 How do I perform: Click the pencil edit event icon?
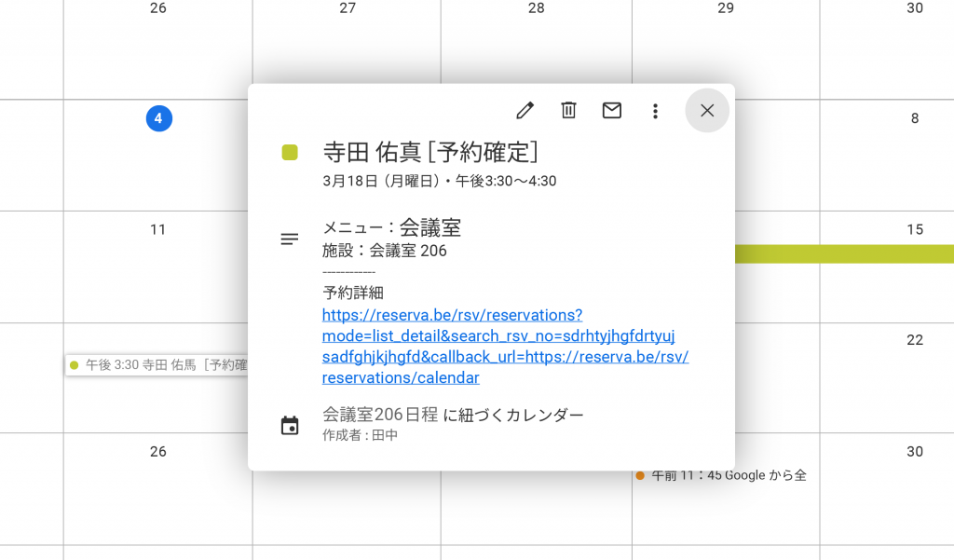(525, 111)
